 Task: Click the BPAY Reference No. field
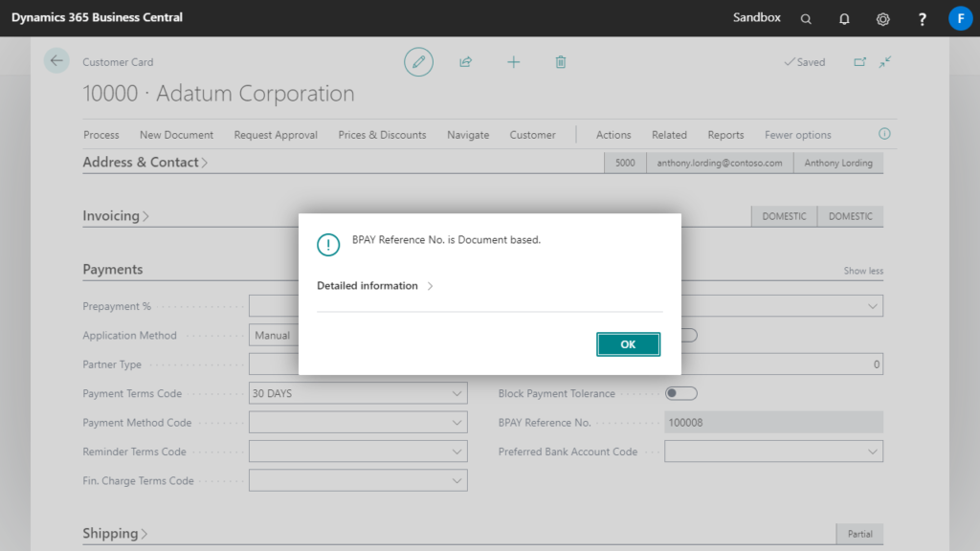click(x=773, y=422)
